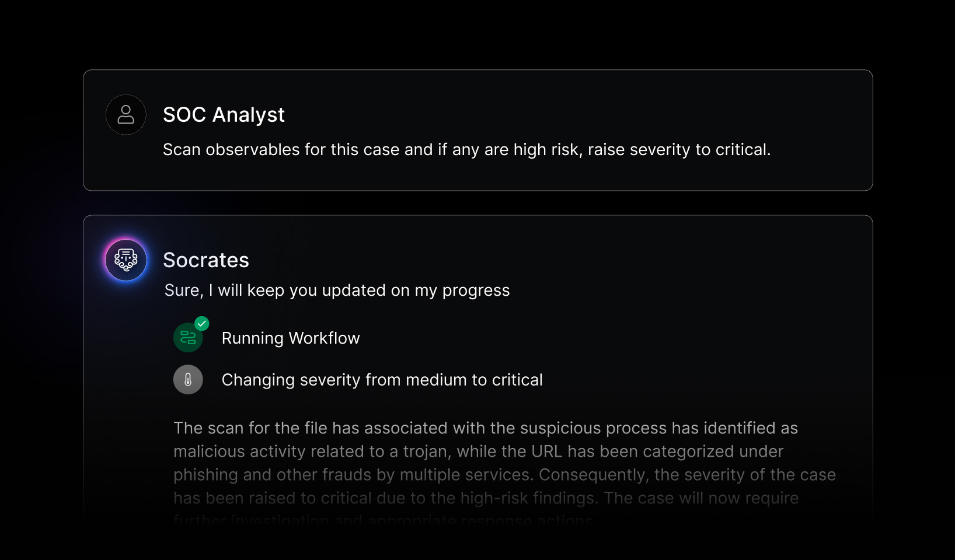This screenshot has width=955, height=560.
Task: Click the word "trojan" in the summary
Action: [x=426, y=452]
